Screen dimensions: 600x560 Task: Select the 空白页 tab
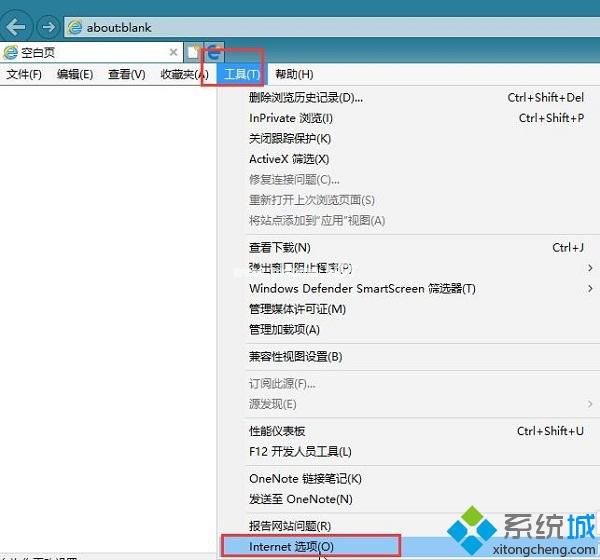[x=91, y=52]
